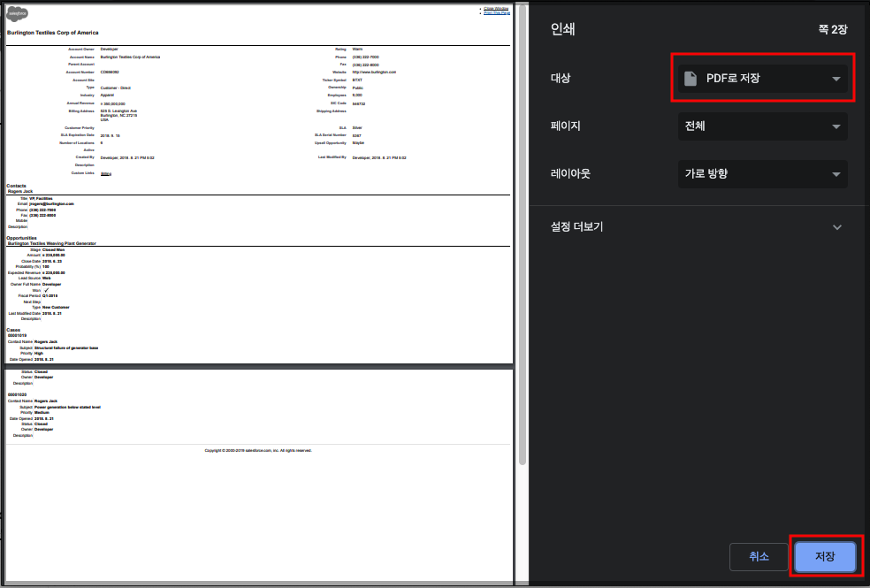Click the account number CD656092
This screenshot has height=588, width=870.
pyautogui.click(x=110, y=73)
